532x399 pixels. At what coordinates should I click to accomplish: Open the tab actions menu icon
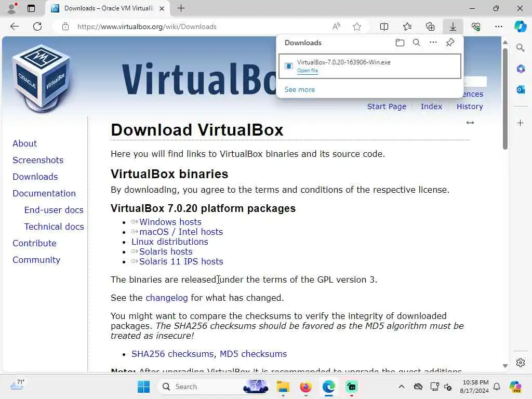tap(31, 8)
